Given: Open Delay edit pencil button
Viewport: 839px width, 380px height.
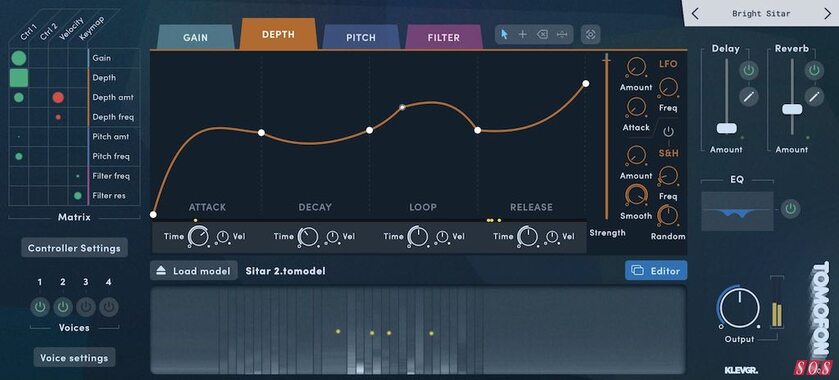Looking at the screenshot, I should tap(749, 96).
